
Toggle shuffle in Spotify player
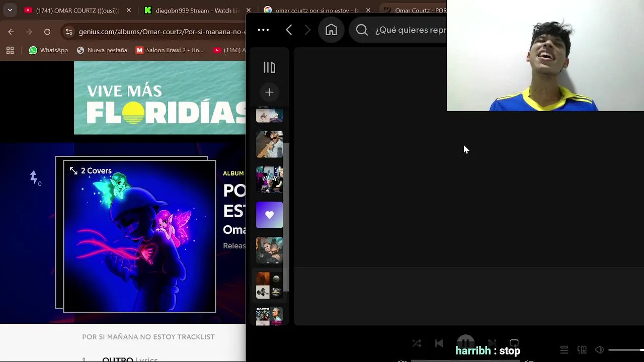(x=417, y=343)
